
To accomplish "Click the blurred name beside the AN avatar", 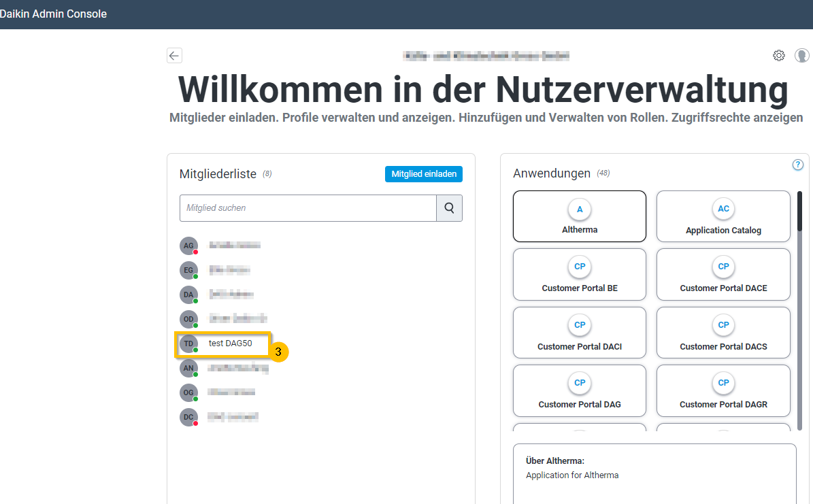I will point(238,368).
